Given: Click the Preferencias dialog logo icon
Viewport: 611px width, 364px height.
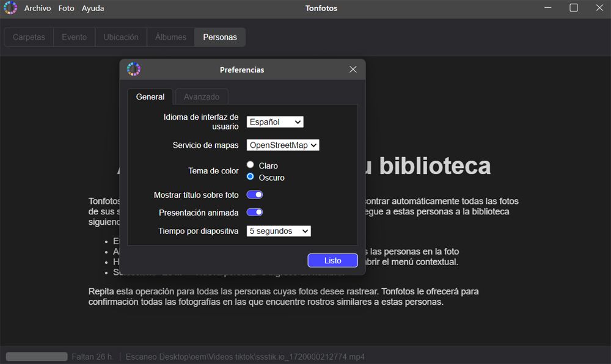Looking at the screenshot, I should [134, 70].
